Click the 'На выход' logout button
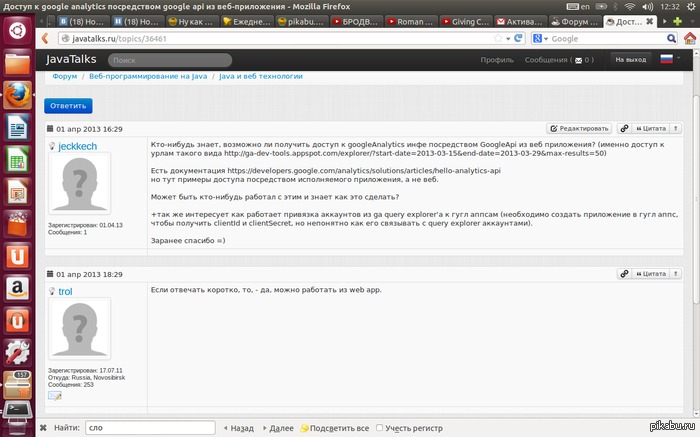Viewport: 700px width, 437px height. pos(630,59)
